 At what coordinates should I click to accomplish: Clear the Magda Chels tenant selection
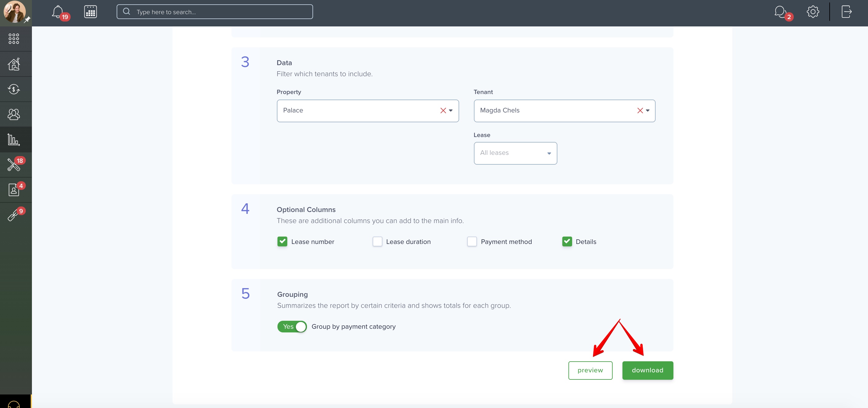tap(640, 111)
